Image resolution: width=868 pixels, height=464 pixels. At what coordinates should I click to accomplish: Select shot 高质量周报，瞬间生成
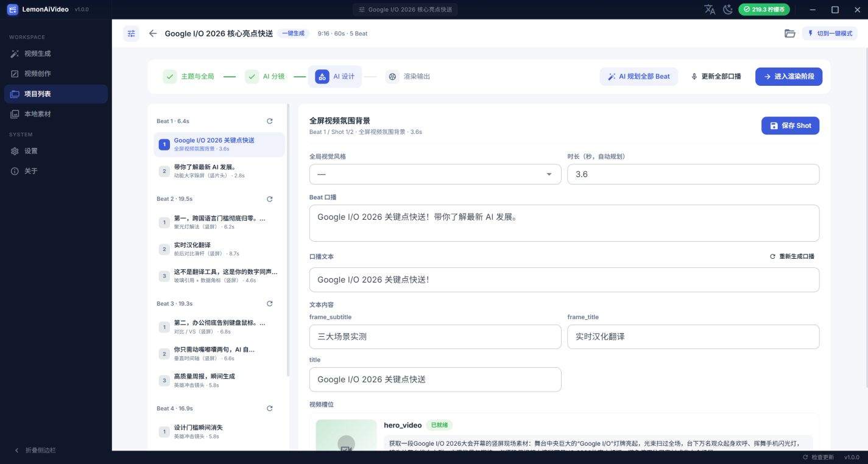tap(219, 381)
